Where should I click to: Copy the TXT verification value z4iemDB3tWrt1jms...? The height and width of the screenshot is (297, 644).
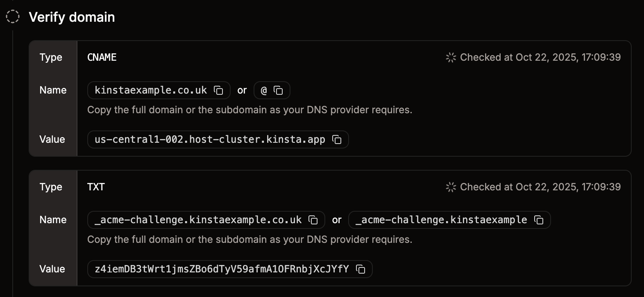(x=361, y=269)
